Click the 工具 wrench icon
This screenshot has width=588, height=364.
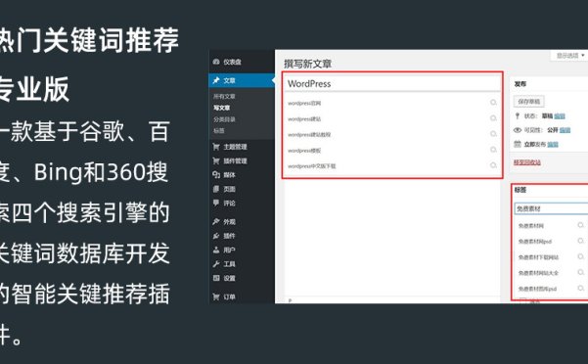click(216, 264)
